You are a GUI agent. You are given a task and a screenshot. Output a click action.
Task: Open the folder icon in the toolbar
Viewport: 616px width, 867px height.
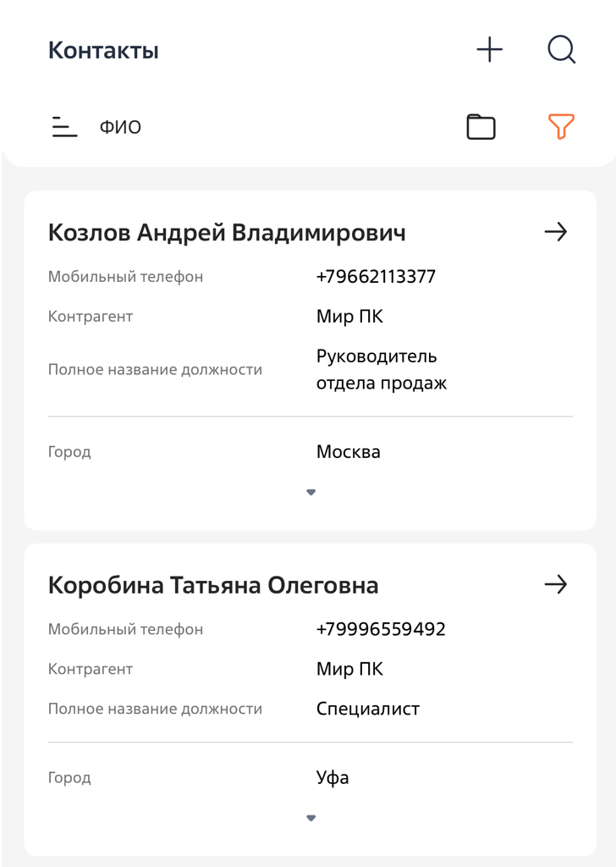481,127
